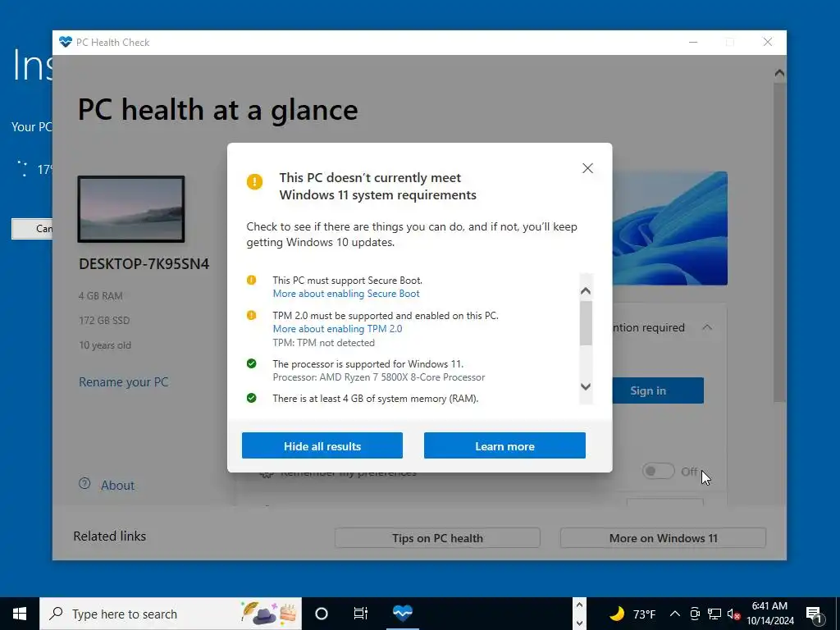Click the desktop wallpaper thumbnail of the PC
840x630 pixels.
click(x=131, y=209)
